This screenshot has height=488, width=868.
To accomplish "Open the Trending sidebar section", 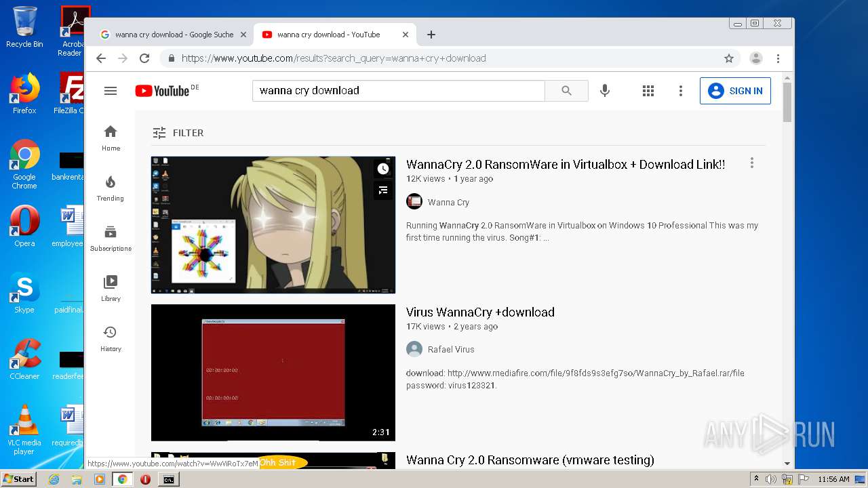I will [111, 188].
